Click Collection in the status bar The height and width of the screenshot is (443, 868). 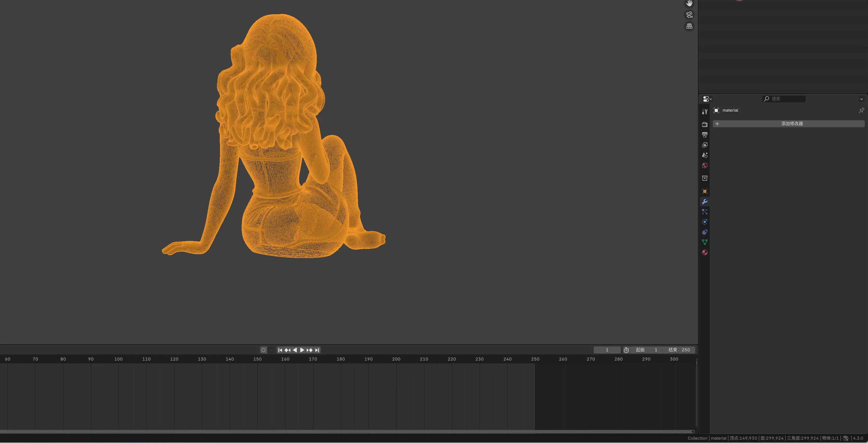pos(697,438)
